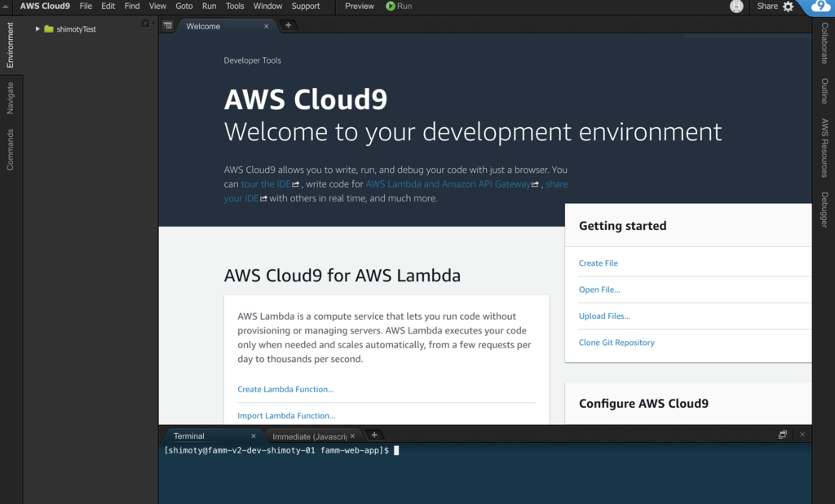The image size is (835, 504).
Task: Click the Cloud9 cloud logo icon
Action: click(820, 7)
